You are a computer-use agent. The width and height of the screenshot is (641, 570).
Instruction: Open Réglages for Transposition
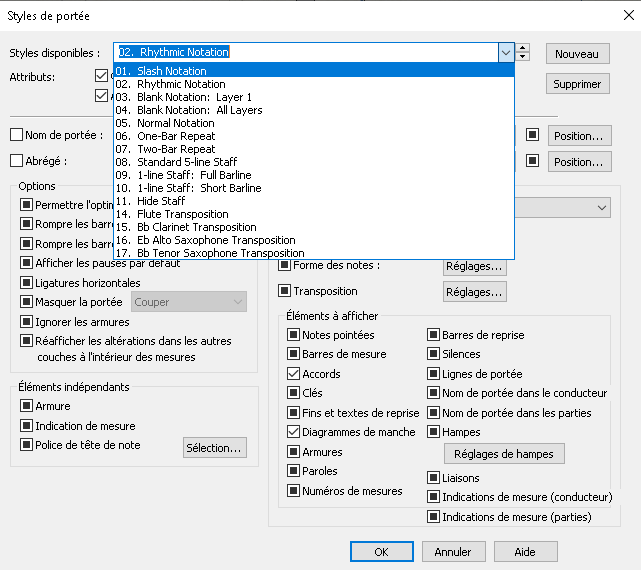coord(474,292)
